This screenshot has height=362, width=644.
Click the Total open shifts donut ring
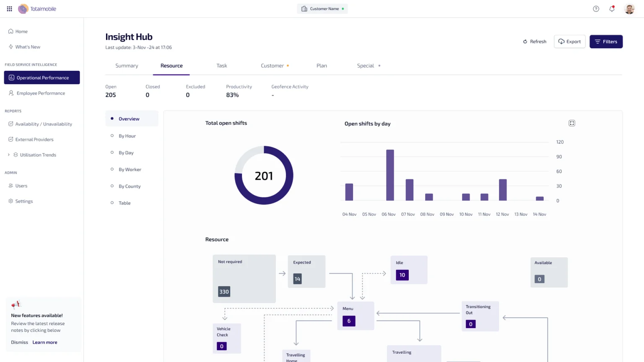tap(264, 175)
